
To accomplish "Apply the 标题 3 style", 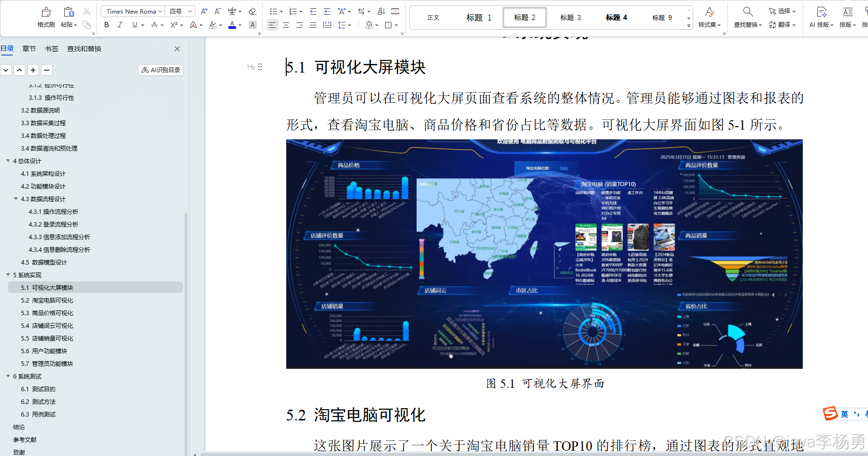I will [x=571, y=18].
